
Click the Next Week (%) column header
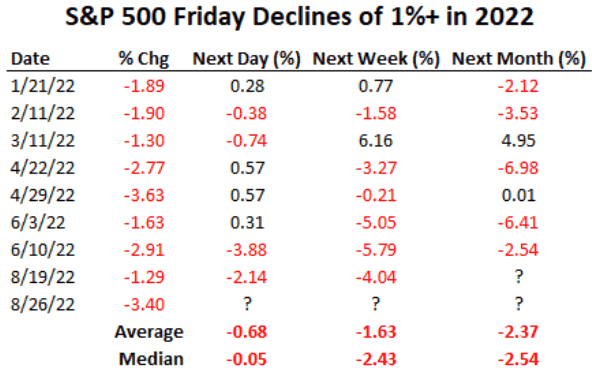tap(376, 59)
